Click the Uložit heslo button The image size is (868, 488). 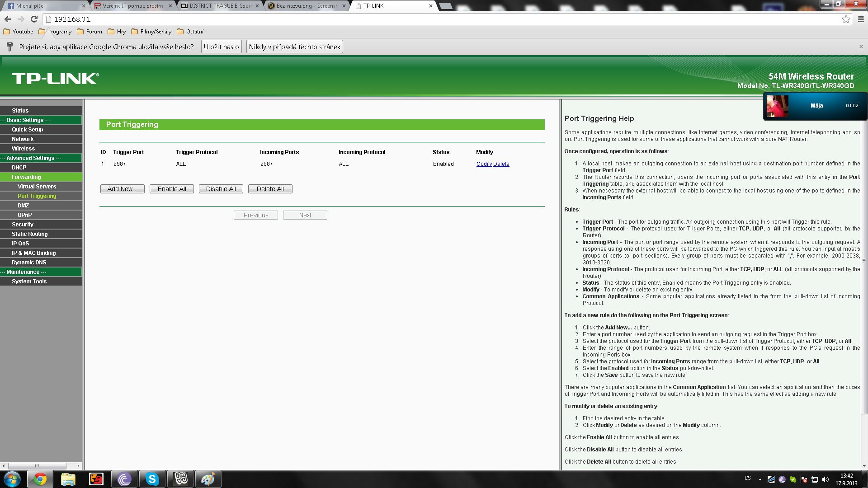click(x=221, y=47)
